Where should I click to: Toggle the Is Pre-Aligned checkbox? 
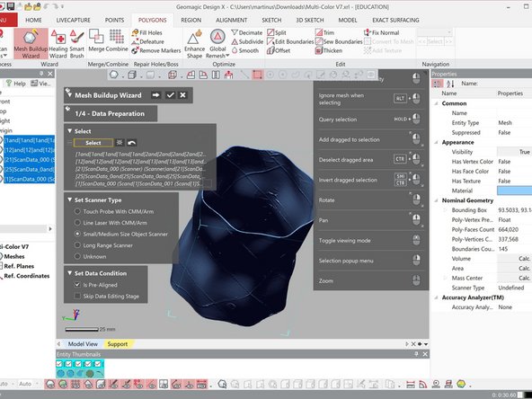[77, 285]
